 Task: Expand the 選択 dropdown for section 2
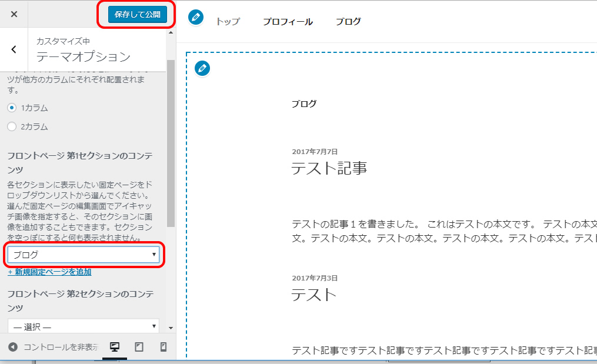[84, 326]
